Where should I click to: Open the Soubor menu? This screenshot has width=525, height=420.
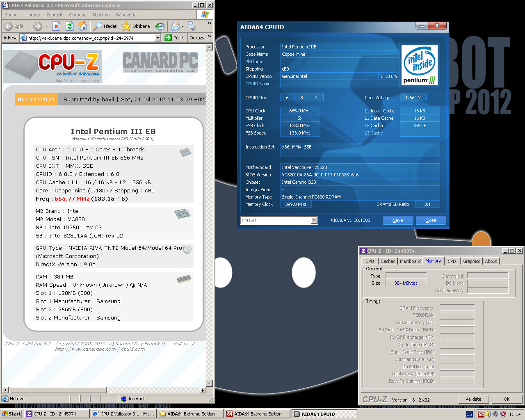point(12,15)
